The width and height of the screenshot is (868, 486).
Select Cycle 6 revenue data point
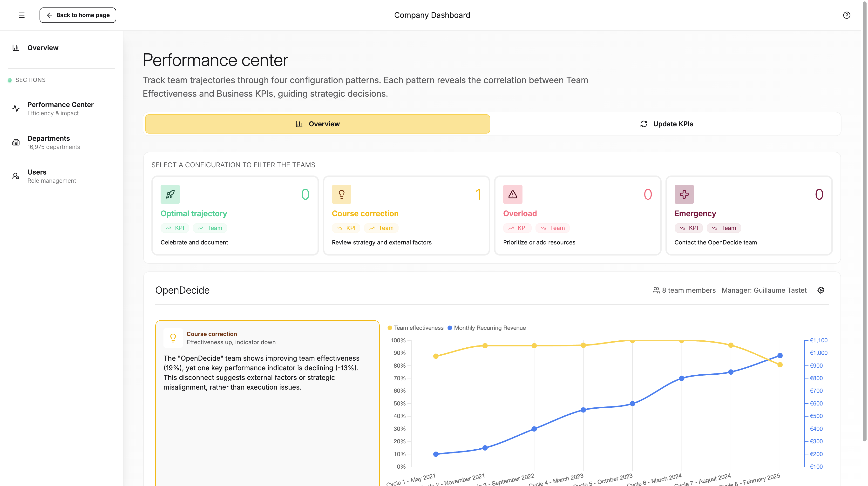(x=681, y=378)
